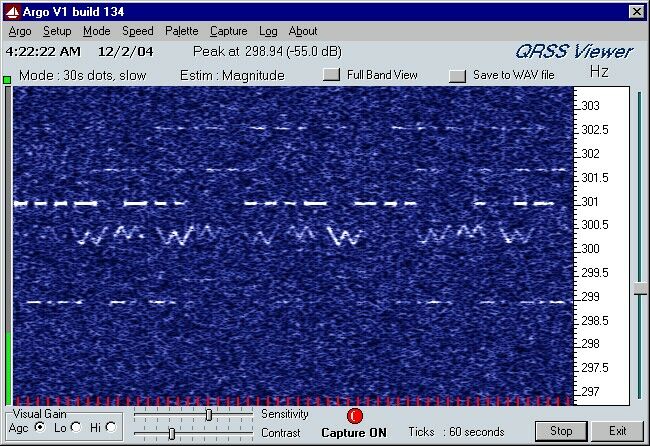Open the Palette menu
The image size is (650, 446).
click(182, 31)
